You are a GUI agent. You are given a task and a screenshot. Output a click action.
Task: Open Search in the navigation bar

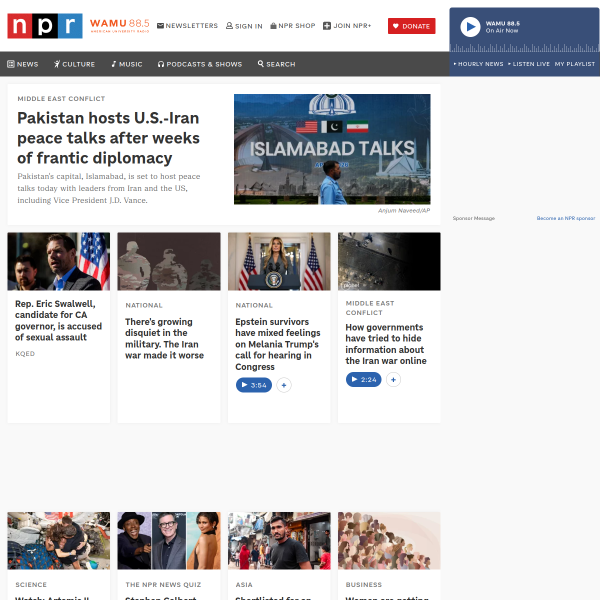pyautogui.click(x=276, y=64)
